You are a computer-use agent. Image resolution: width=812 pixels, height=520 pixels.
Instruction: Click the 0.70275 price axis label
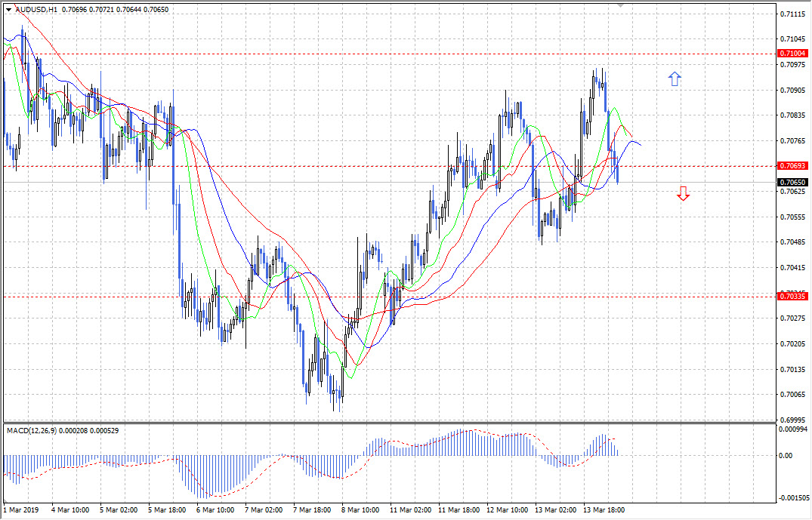(x=793, y=318)
